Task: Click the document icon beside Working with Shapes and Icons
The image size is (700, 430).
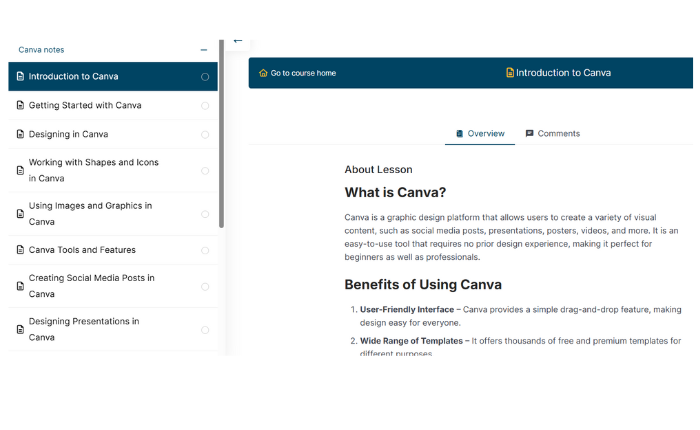Action: coord(20,171)
